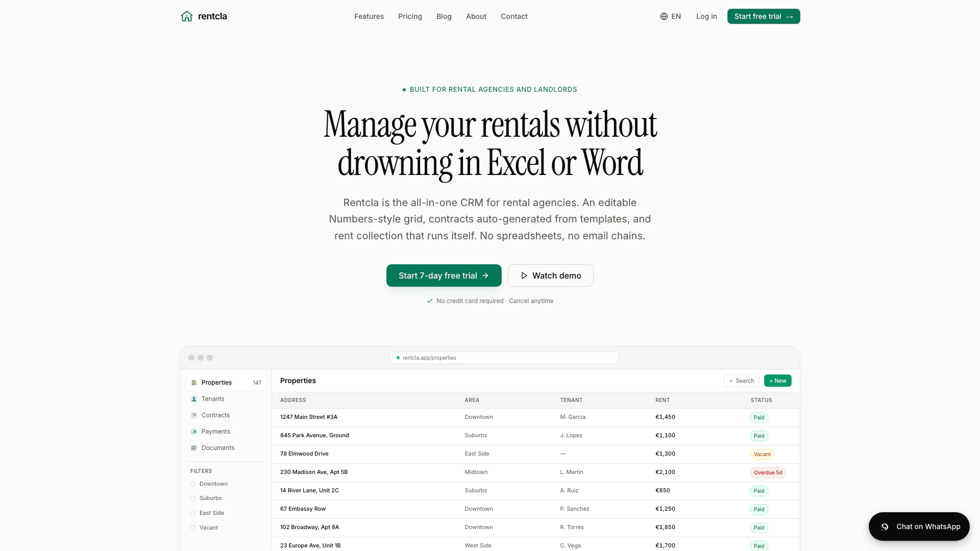The width and height of the screenshot is (980, 551).
Task: Click the Chat on WhatsApp button
Action: (x=919, y=527)
